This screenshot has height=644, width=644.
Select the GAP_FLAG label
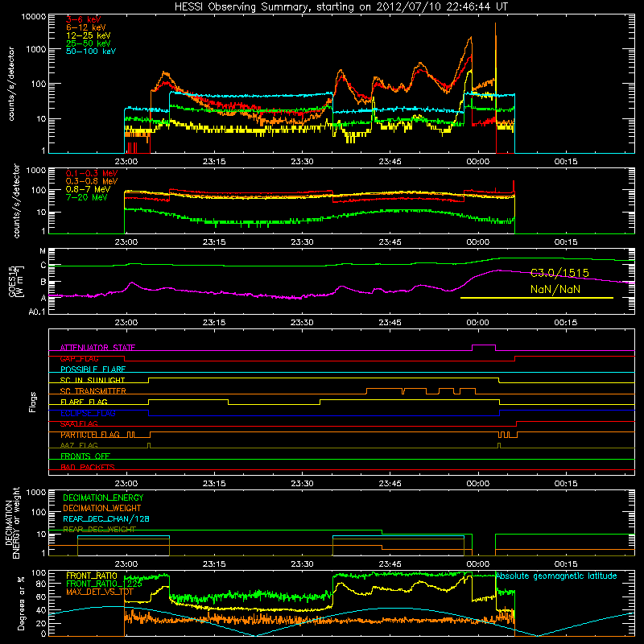point(79,359)
